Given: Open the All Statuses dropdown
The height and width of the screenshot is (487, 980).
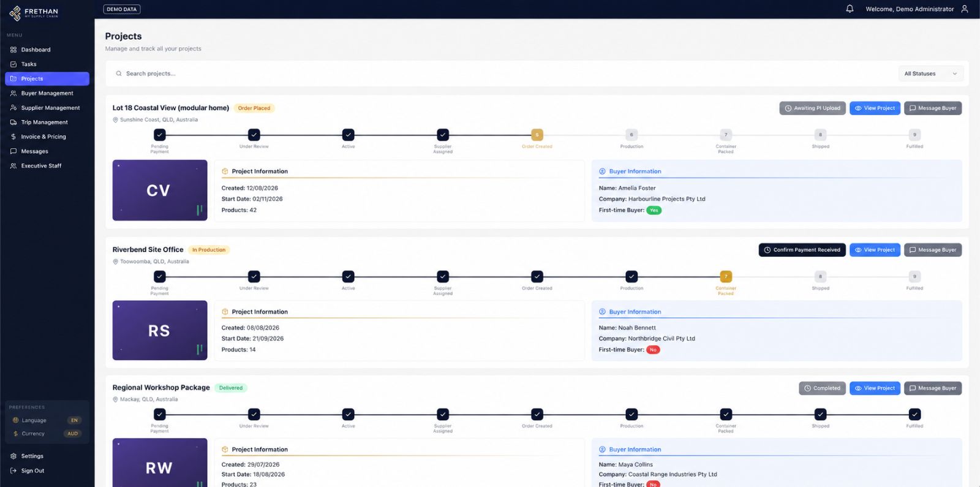Looking at the screenshot, I should pyautogui.click(x=930, y=74).
